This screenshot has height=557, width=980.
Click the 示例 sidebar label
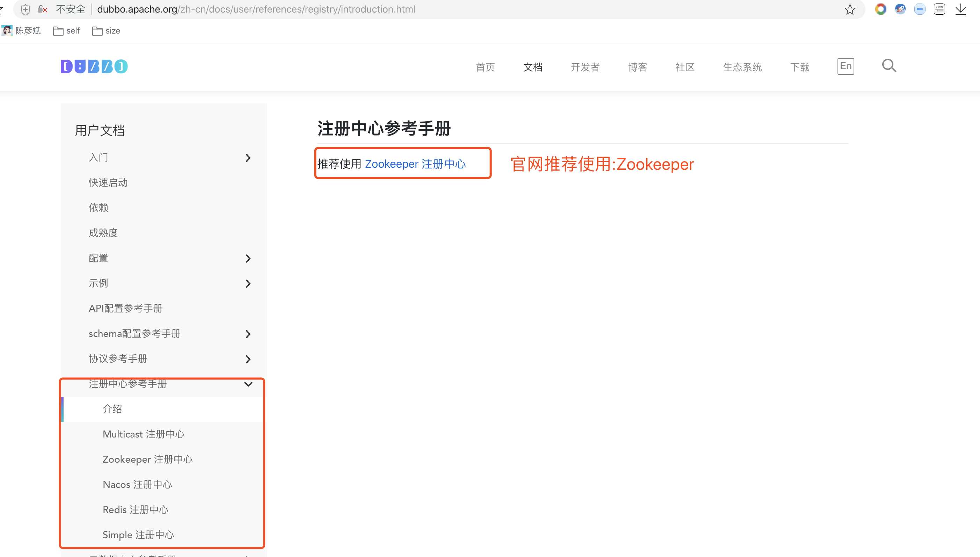pyautogui.click(x=98, y=283)
